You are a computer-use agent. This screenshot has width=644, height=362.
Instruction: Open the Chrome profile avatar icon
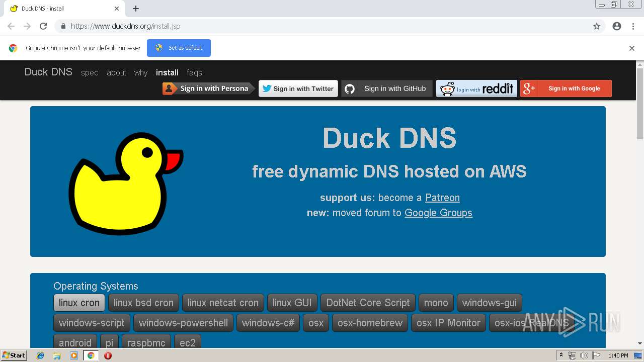617,26
